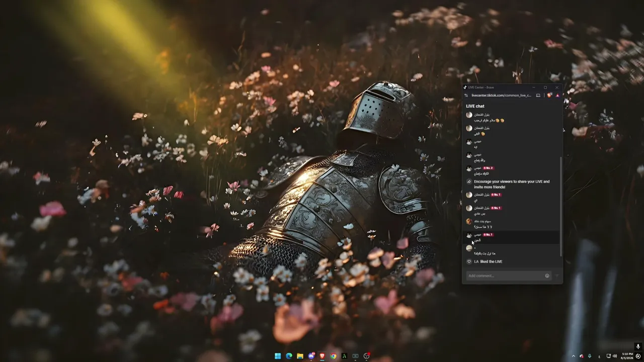Open Discord from the taskbar
Image resolution: width=644 pixels, height=362 pixels.
[x=311, y=356]
